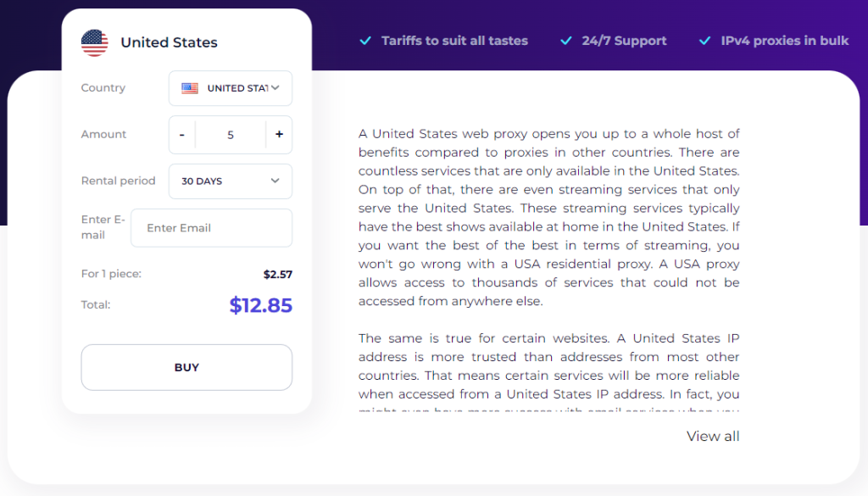Expand the Country dropdown chevron
This screenshot has width=868, height=496.
(x=275, y=88)
